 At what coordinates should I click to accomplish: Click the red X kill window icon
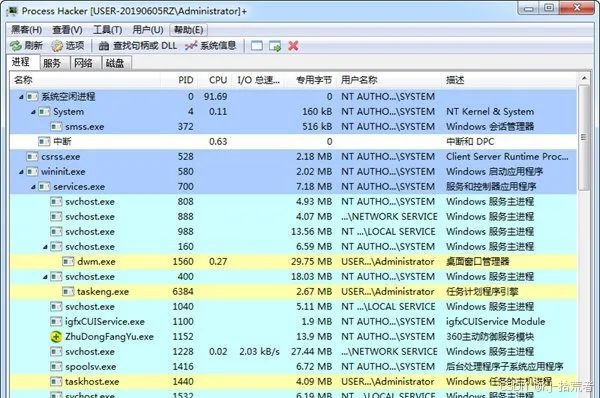coord(293,46)
